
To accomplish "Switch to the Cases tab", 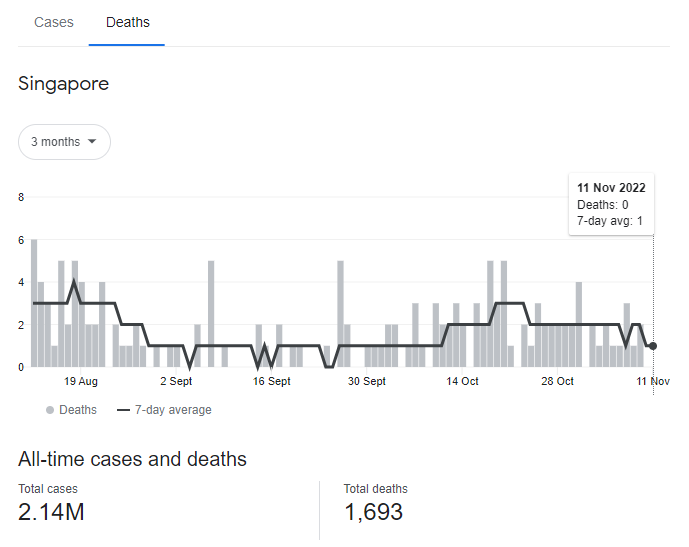I will (x=54, y=22).
